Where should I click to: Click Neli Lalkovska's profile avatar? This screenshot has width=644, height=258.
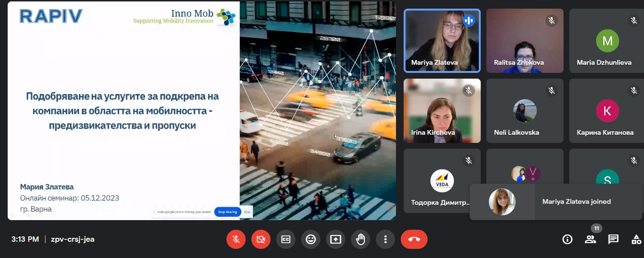(x=525, y=111)
